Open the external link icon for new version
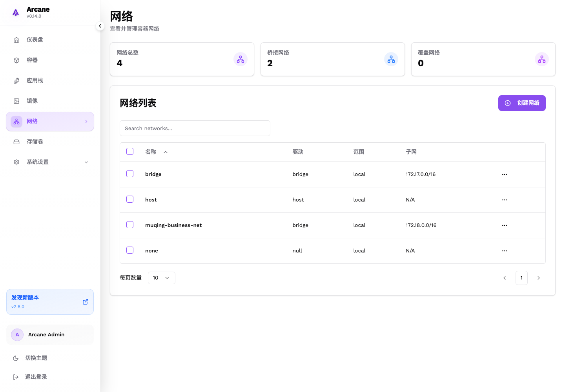 [86, 302]
